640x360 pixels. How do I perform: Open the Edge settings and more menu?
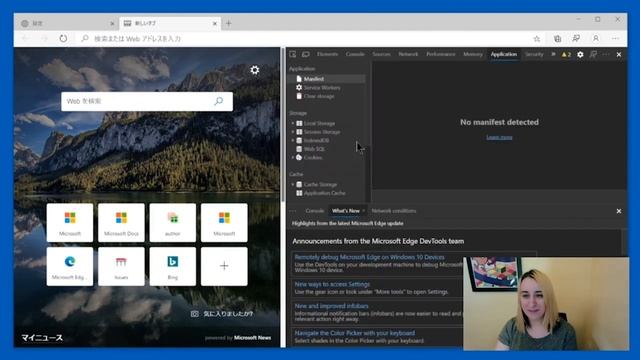coord(615,39)
